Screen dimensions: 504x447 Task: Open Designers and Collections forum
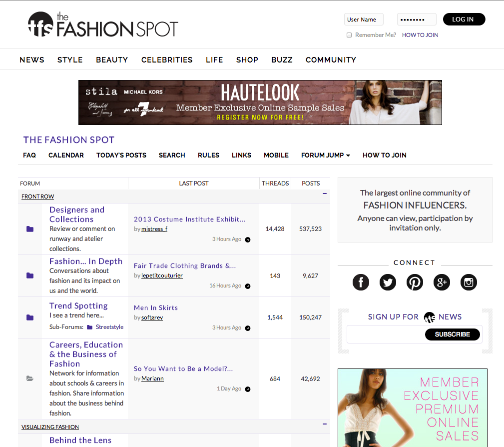click(x=77, y=214)
